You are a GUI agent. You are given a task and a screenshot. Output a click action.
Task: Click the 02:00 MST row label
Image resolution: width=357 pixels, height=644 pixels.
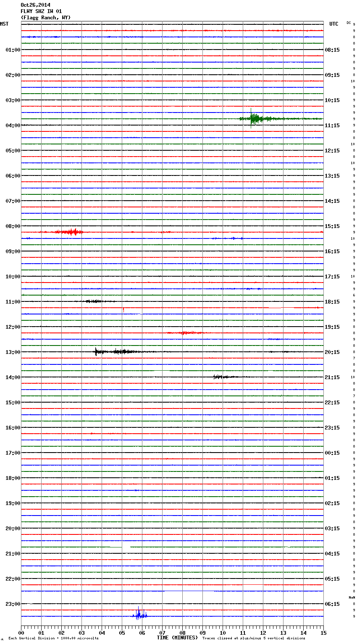tap(13, 75)
